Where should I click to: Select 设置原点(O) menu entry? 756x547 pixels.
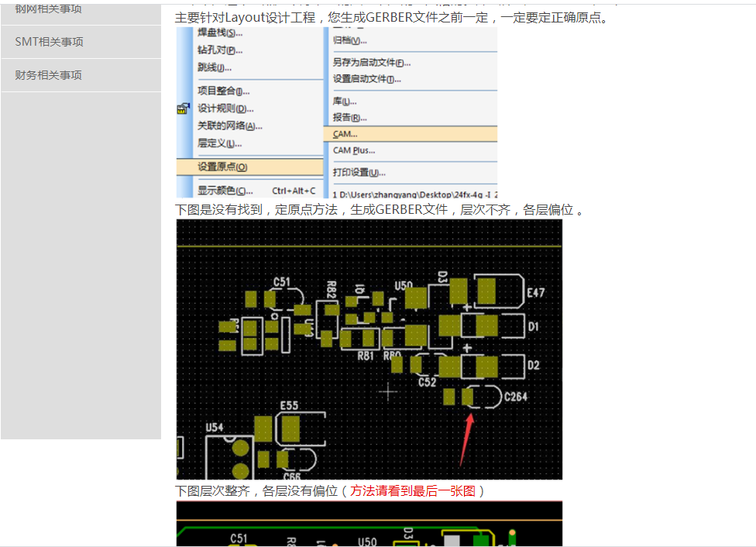(x=222, y=167)
